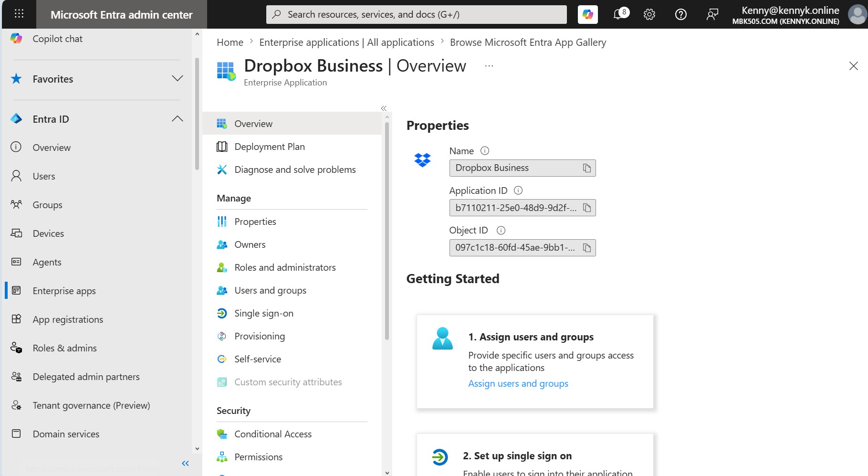Open Enterprise apps in sidebar
This screenshot has height=476, width=868.
coord(64,291)
